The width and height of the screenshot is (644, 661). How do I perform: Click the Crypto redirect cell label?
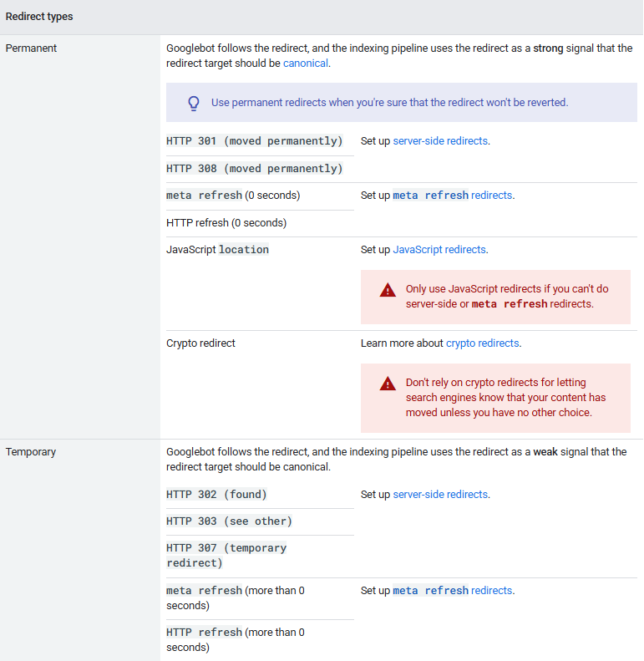(200, 343)
